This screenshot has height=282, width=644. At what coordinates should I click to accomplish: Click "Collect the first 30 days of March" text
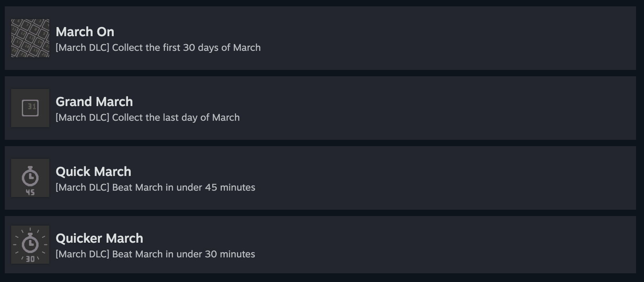pyautogui.click(x=186, y=48)
